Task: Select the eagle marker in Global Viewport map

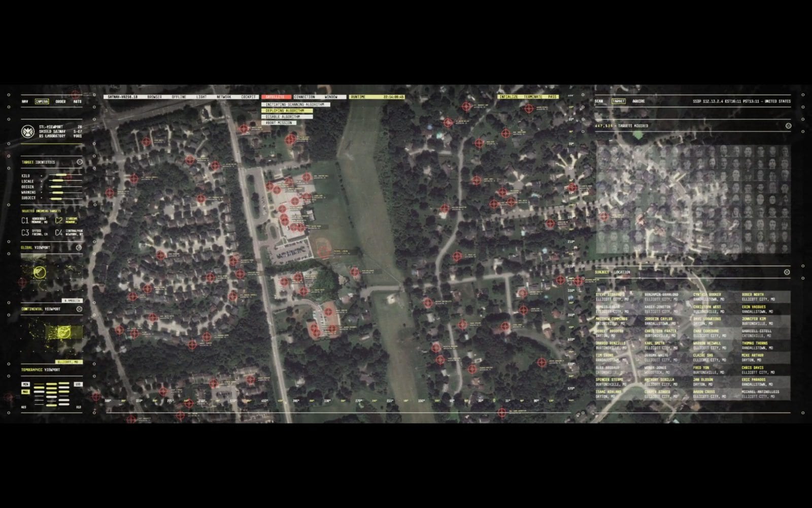Action: coord(39,273)
